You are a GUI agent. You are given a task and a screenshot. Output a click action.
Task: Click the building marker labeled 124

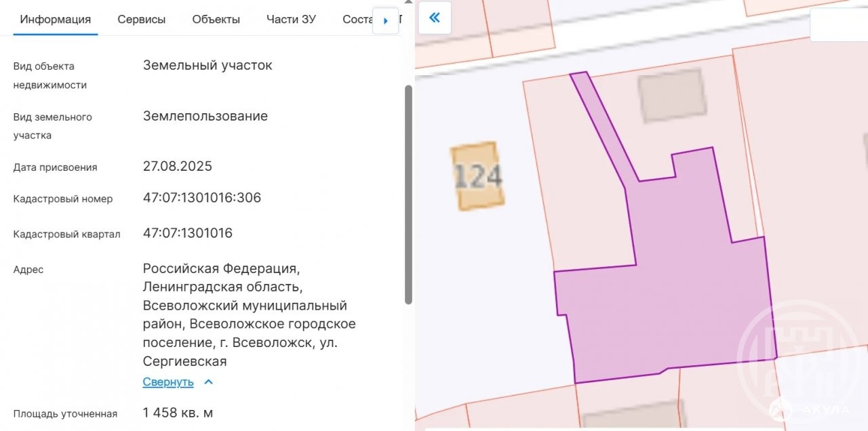pyautogui.click(x=478, y=176)
